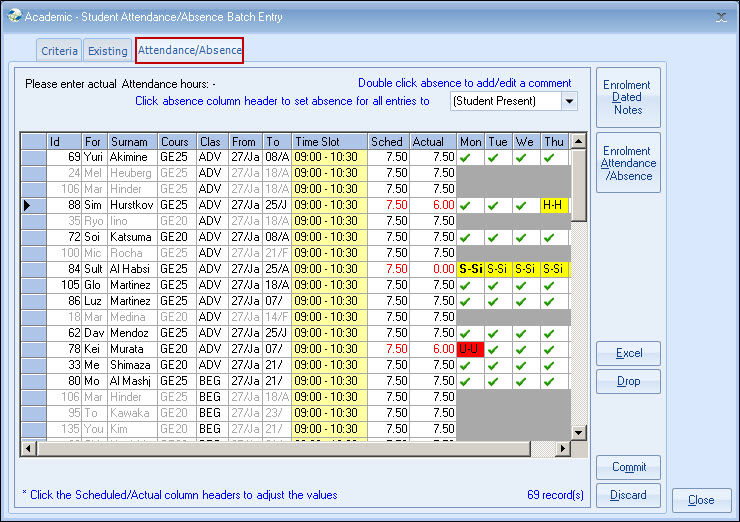This screenshot has height=522, width=740.
Task: Click the yellow H-H Thursday cell for Hurstkov
Action: point(553,205)
